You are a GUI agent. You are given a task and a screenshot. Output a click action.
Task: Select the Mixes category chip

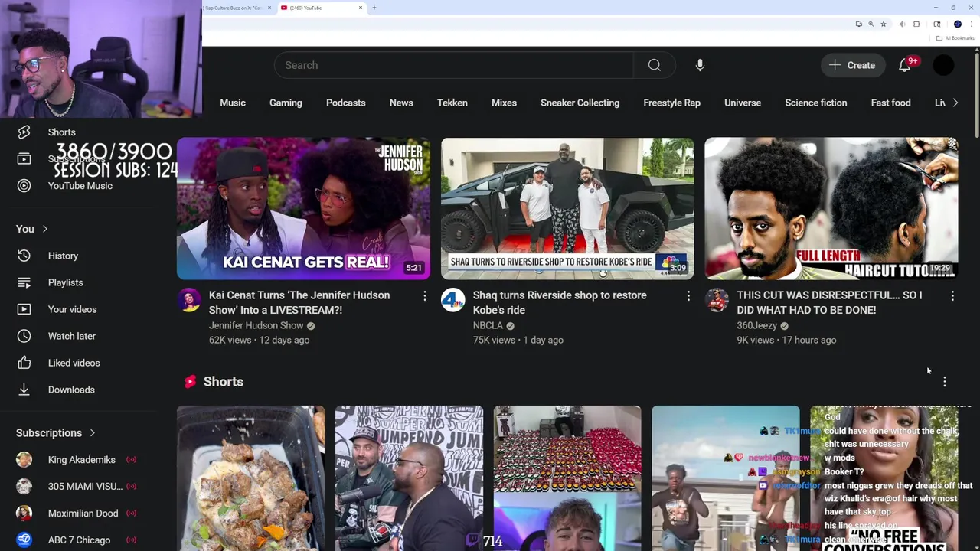504,103
